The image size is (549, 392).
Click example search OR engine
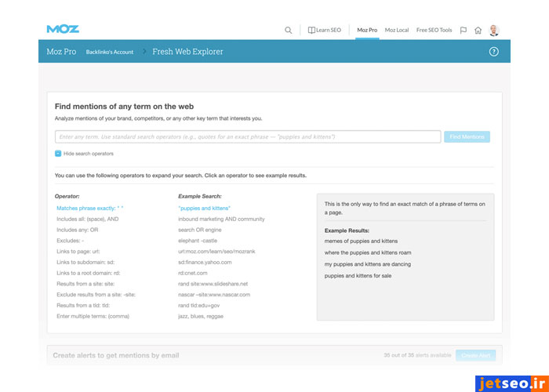point(199,230)
